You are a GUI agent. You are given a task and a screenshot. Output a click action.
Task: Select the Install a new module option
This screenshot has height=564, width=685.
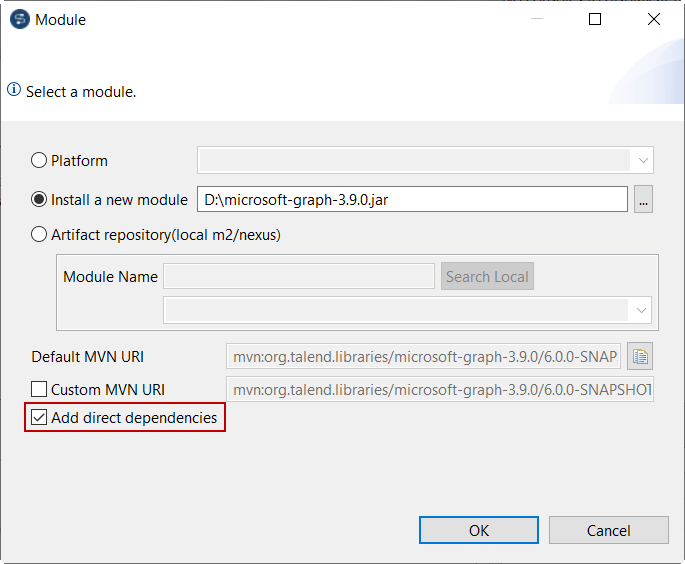[40, 199]
